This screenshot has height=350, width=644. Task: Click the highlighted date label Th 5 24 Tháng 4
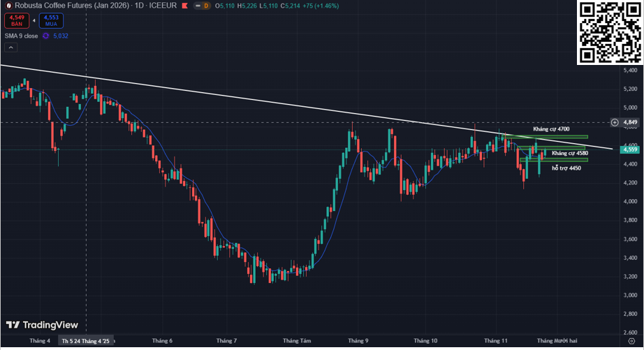[86, 341]
